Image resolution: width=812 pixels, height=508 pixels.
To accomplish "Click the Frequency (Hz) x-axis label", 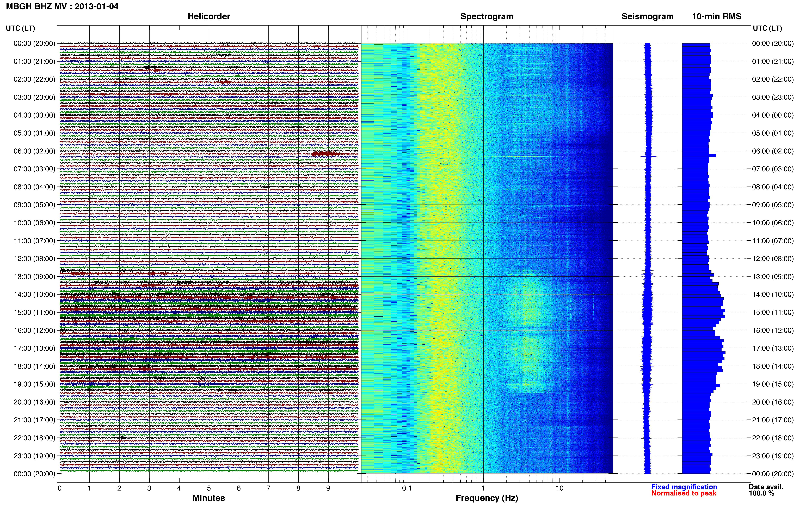I will coord(487,498).
